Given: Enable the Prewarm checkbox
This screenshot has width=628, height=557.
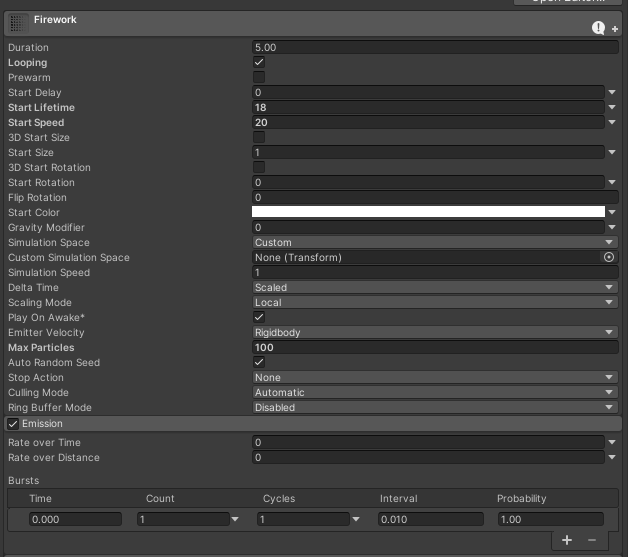Looking at the screenshot, I should pyautogui.click(x=259, y=77).
